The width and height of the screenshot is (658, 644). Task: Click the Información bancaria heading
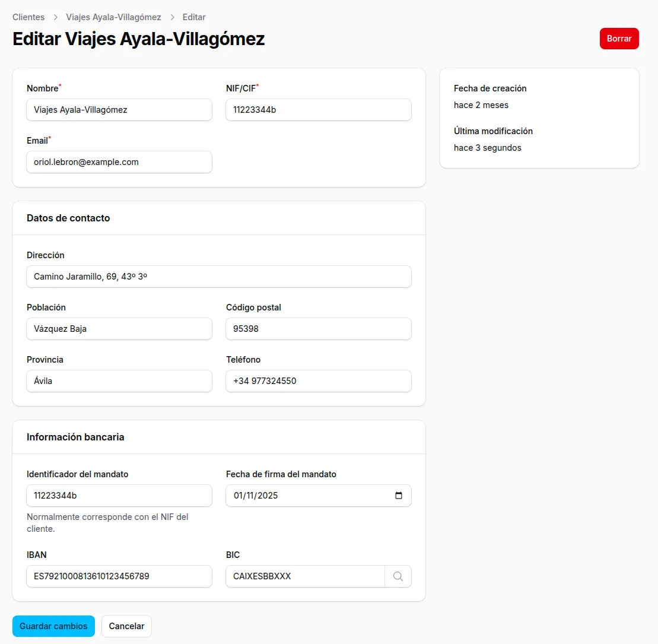(75, 437)
